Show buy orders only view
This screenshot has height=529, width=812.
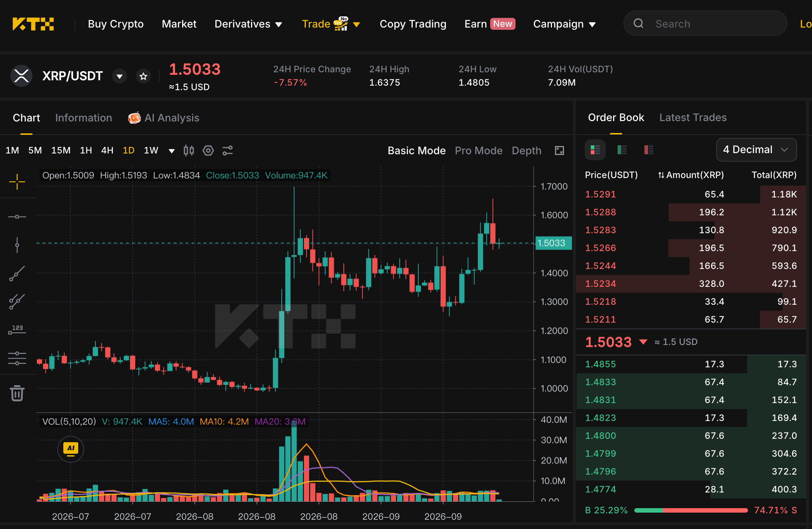622,150
